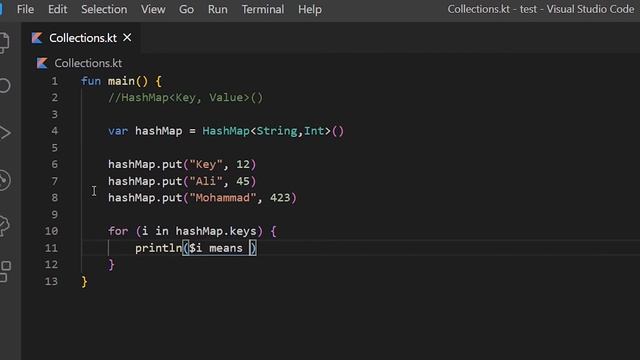Click the 'for' keyword on line 10
This screenshot has height=360, width=640.
pos(118,231)
